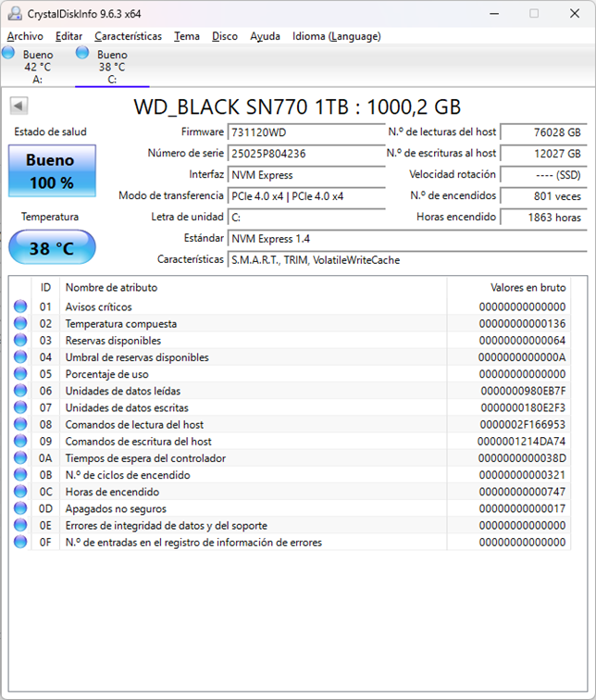The image size is (596, 700).
Task: Click status orb for Apagados no seguros
Action: [x=20, y=508]
